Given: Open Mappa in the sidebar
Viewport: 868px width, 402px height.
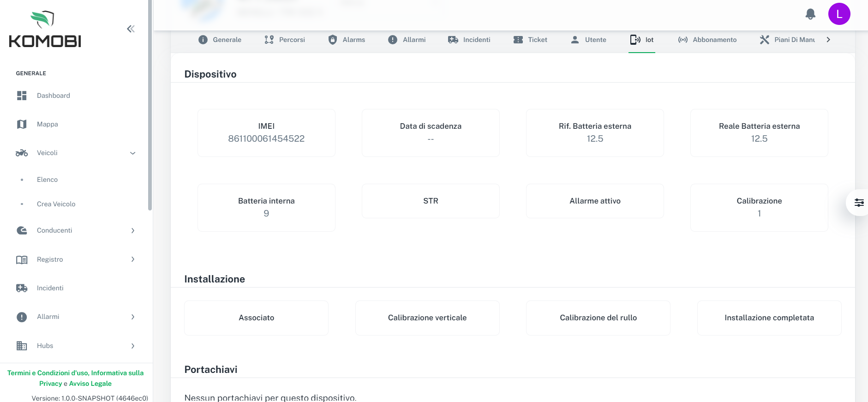Looking at the screenshot, I should (47, 124).
